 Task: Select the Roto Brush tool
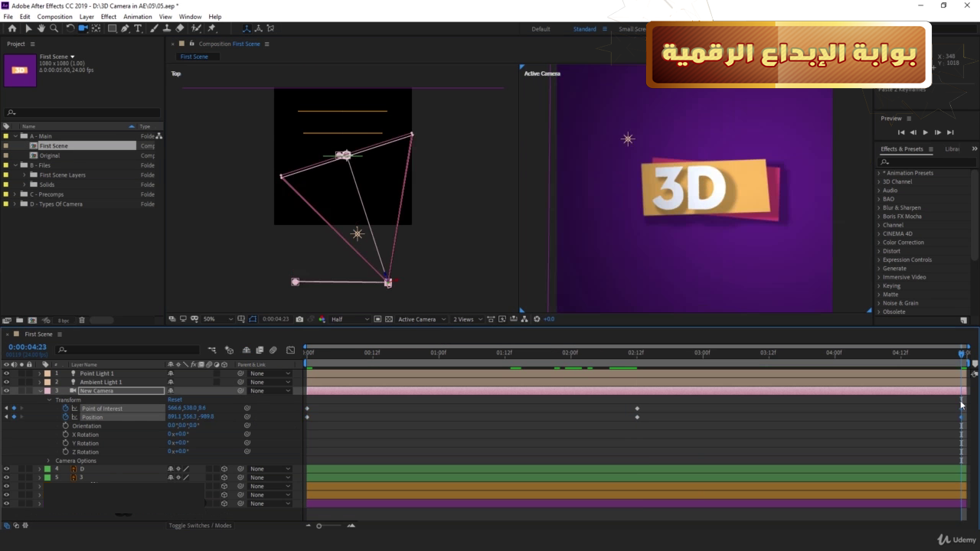tap(197, 28)
